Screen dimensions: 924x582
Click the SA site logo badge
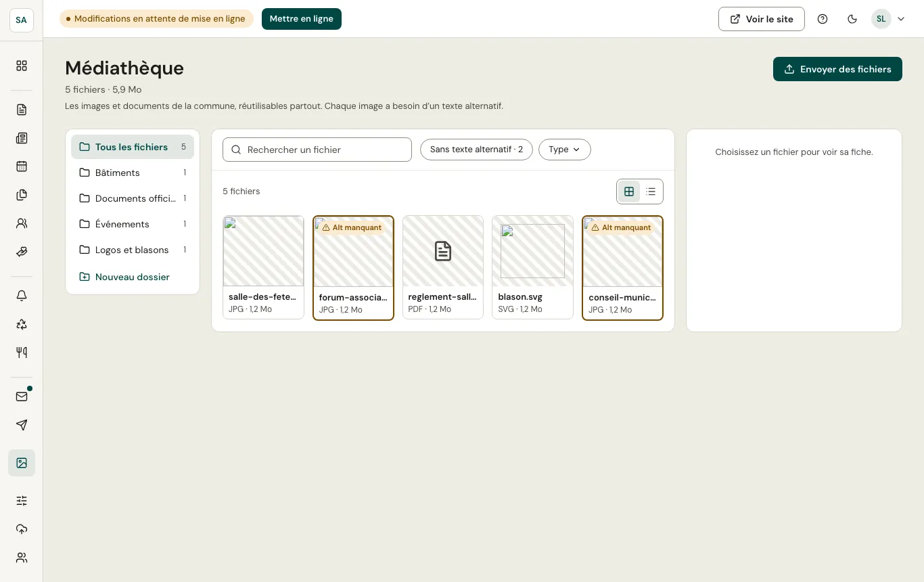22,20
